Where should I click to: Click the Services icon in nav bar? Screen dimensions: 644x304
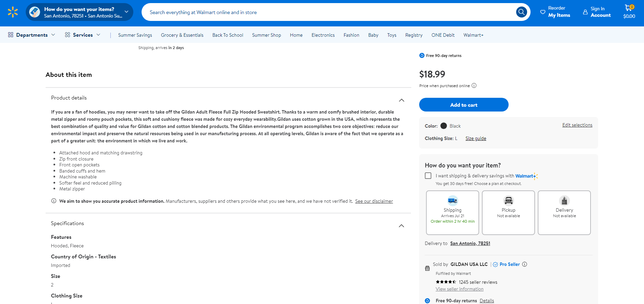click(68, 35)
